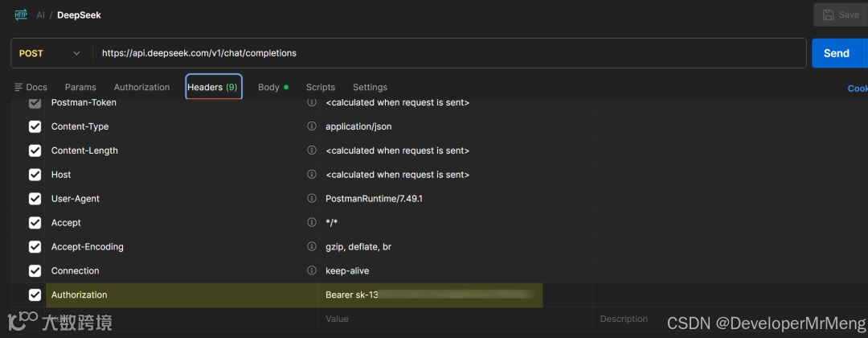
Task: Uncheck the Content-Type header checkbox
Action: coord(35,126)
